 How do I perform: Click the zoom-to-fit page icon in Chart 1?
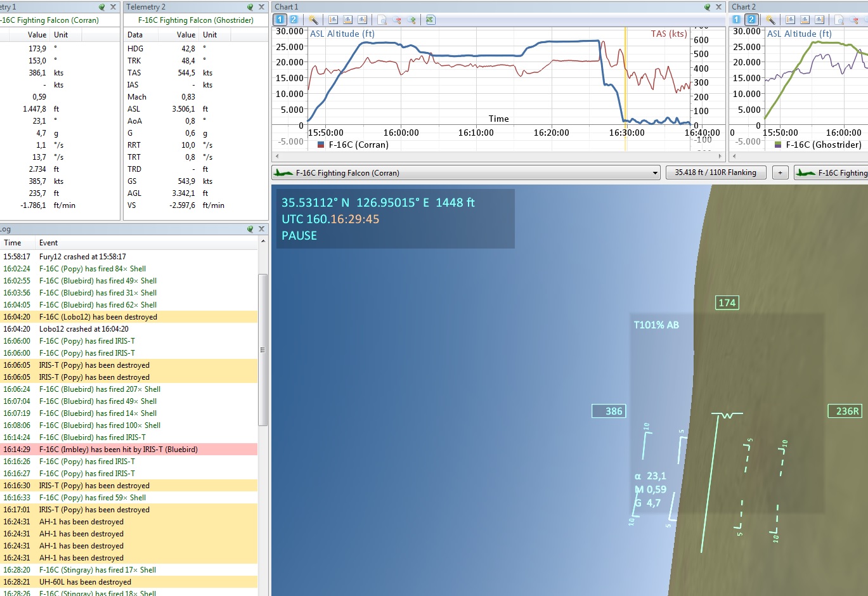(382, 20)
